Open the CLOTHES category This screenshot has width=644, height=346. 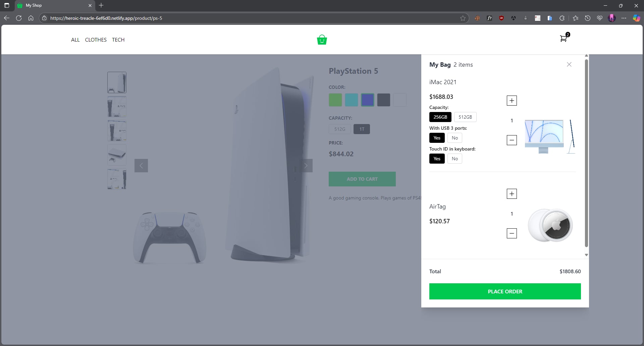[96, 40]
